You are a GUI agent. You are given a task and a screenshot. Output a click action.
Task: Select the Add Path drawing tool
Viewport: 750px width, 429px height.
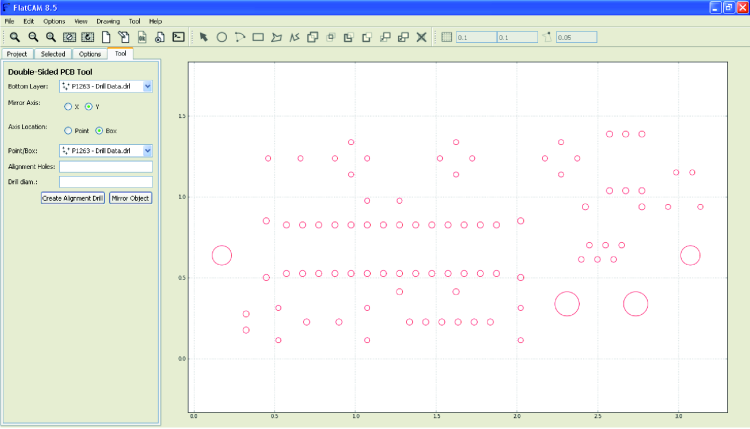coord(295,37)
